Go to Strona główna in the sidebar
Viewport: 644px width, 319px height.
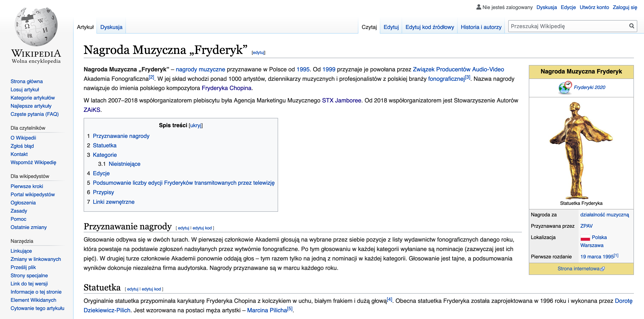pyautogui.click(x=26, y=81)
